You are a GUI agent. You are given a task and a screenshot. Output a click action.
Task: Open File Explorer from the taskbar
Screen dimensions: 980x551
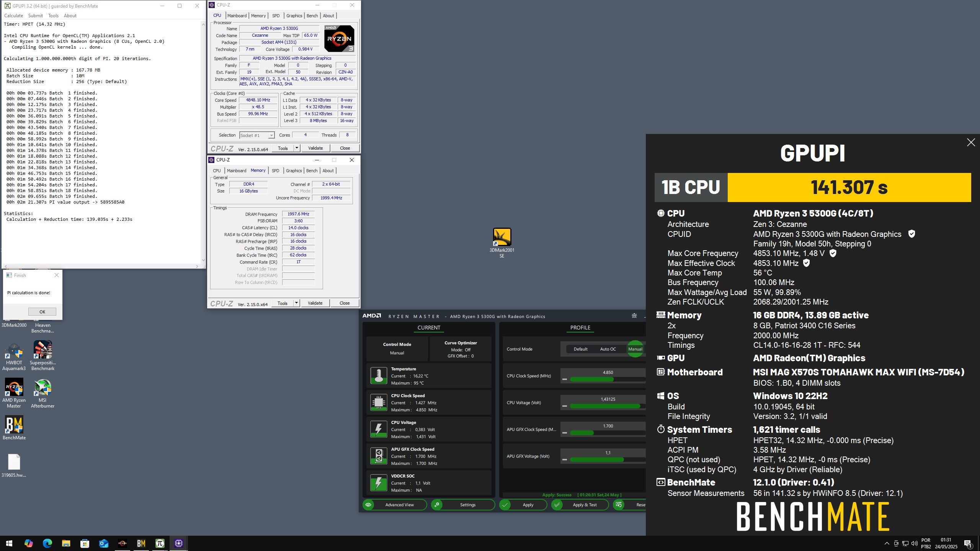tap(66, 543)
